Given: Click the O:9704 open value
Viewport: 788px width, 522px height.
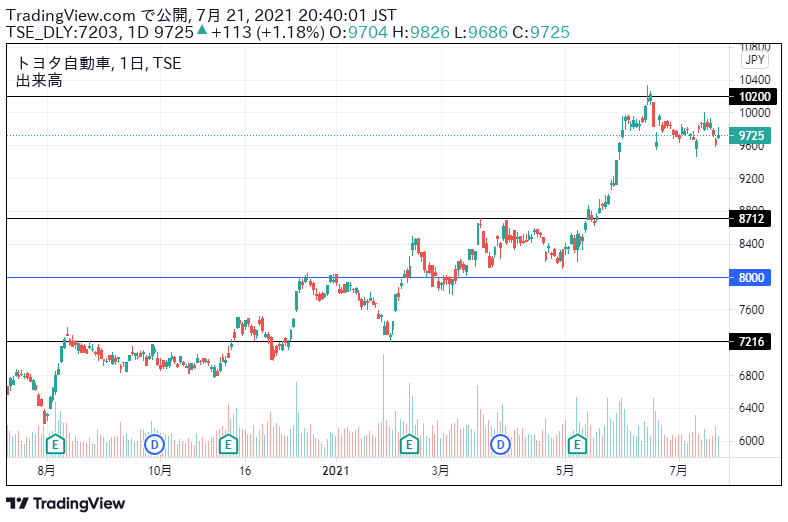Looking at the screenshot, I should tap(358, 32).
